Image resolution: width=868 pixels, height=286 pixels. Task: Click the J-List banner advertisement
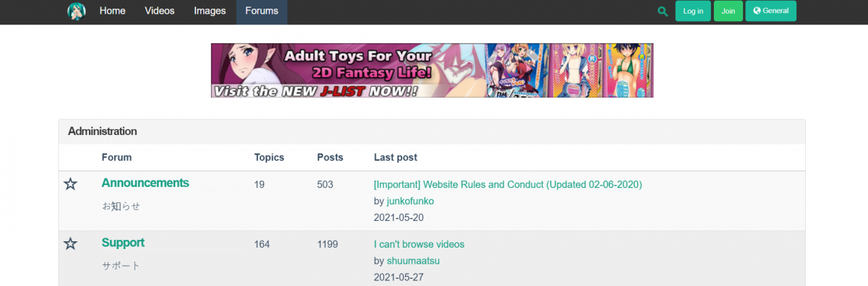(433, 70)
